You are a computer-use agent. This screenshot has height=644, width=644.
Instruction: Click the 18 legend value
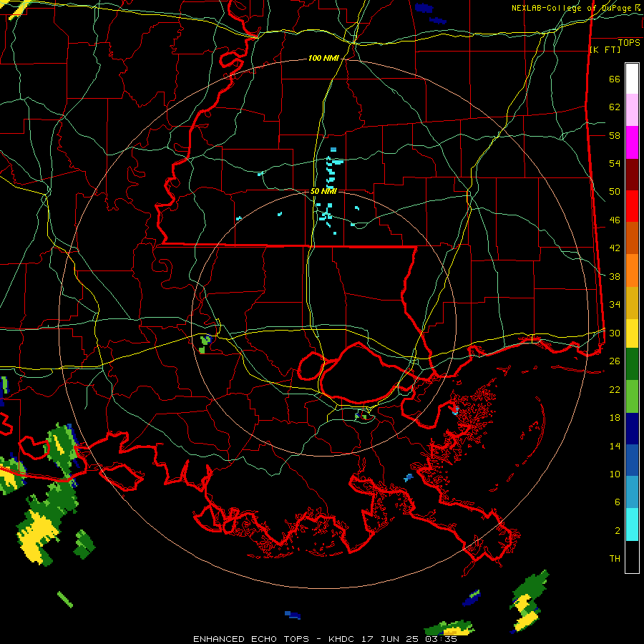point(615,418)
